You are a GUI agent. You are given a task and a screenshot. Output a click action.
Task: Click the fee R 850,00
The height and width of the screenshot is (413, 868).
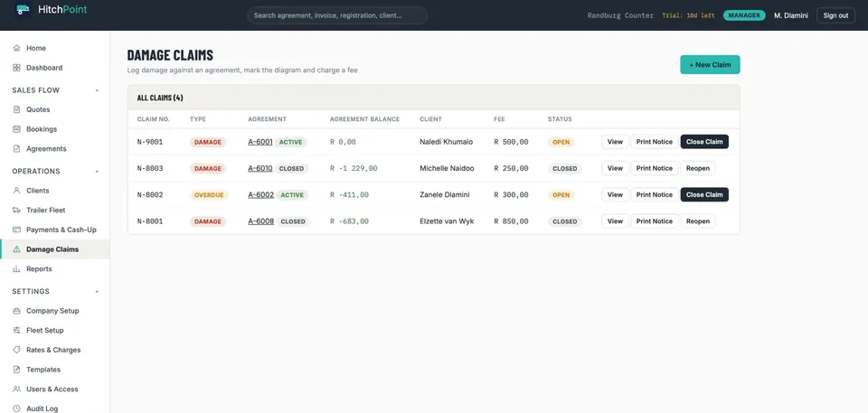pos(511,221)
